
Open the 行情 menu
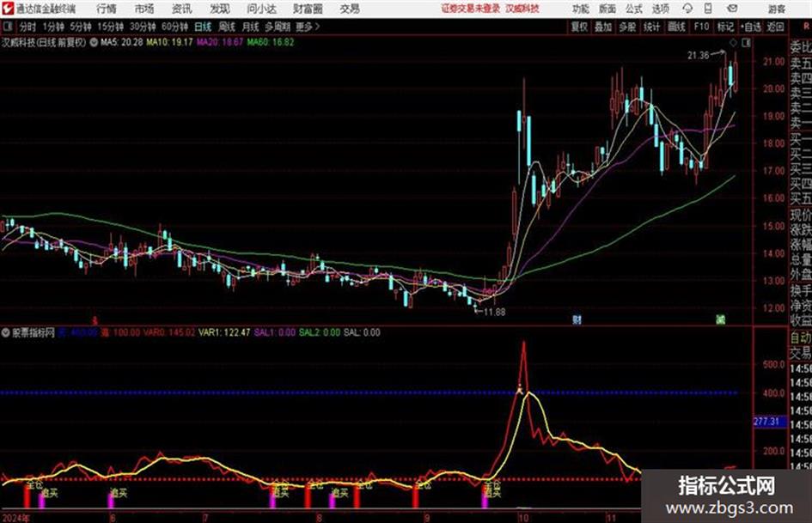107,9
